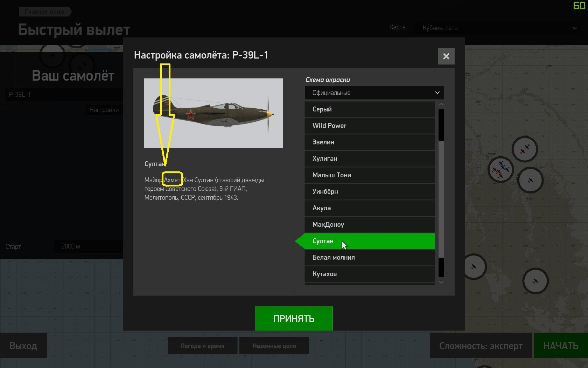Select the МакДоноу skin
The image size is (588, 368).
pos(370,225)
